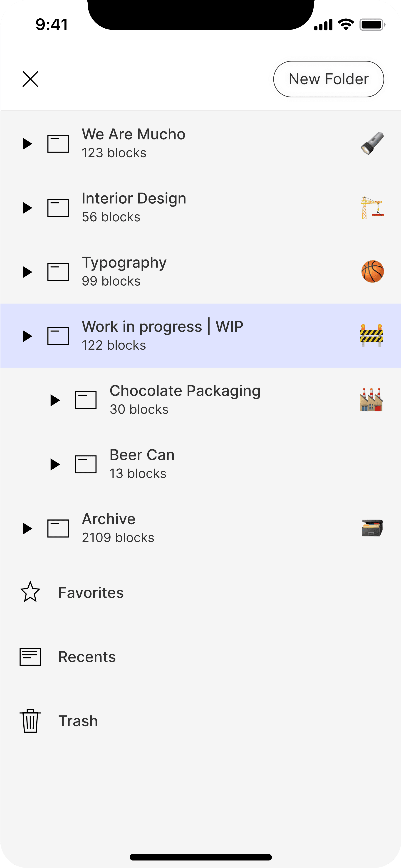Click the crane emoji beside Interior Design
Screen dimensions: 401x868
click(372, 208)
